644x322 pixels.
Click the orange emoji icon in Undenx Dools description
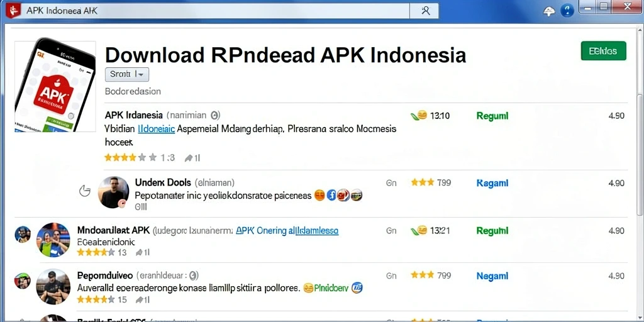[x=319, y=196]
